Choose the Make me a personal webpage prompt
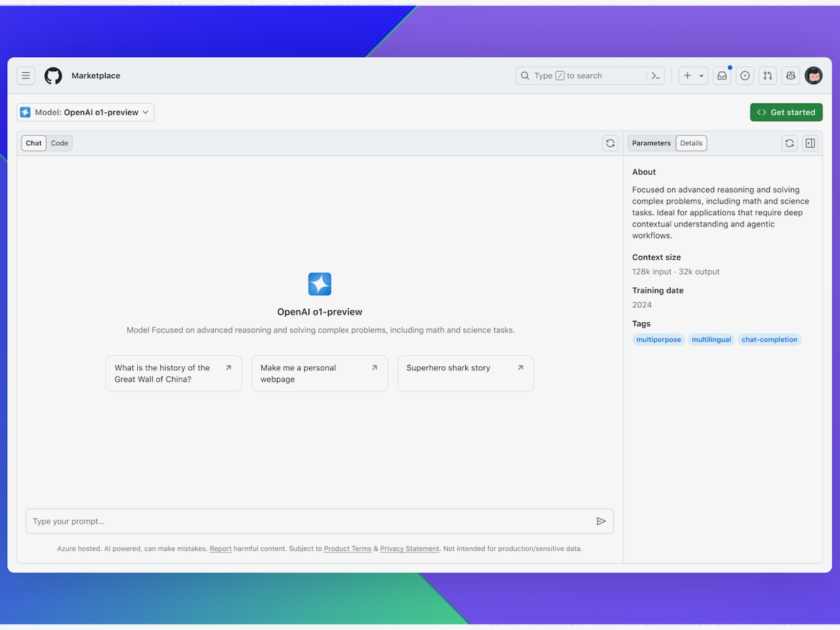This screenshot has width=840, height=630. 320,373
